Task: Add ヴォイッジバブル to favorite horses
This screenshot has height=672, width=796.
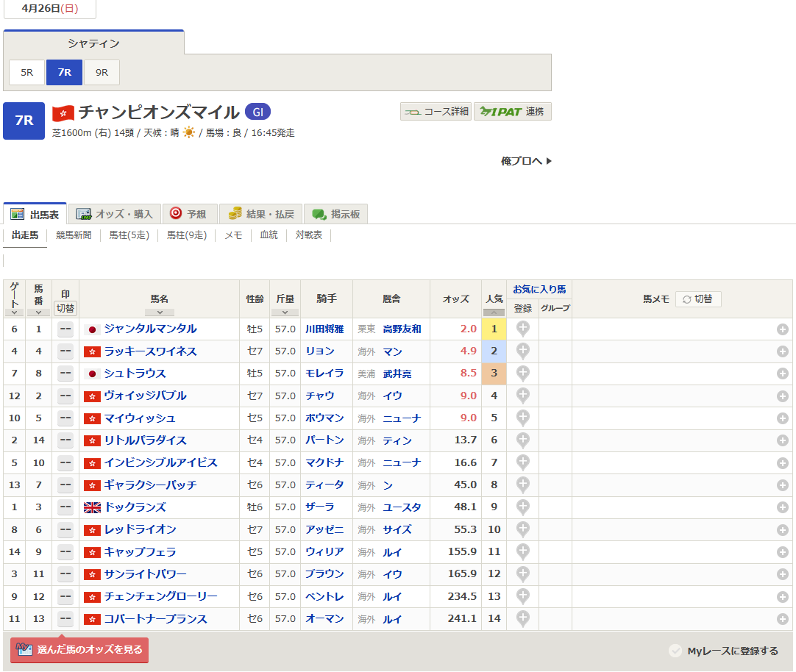Action: 523,396
